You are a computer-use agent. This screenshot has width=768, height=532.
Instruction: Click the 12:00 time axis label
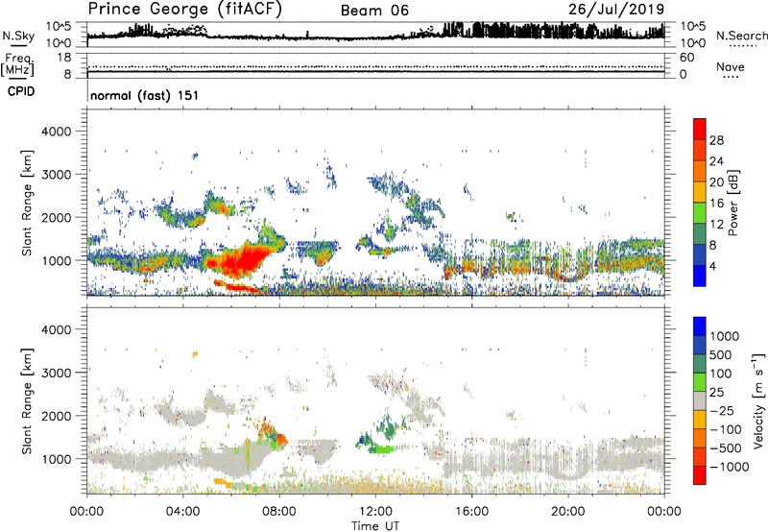click(x=375, y=512)
